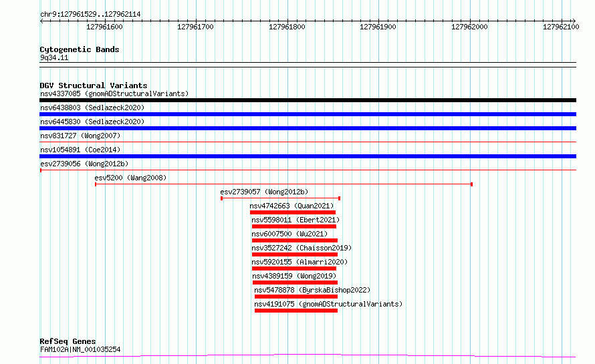Viewport: 595px width, 364px height.
Task: Click the left arrow of the ruler
Action: click(x=41, y=21)
